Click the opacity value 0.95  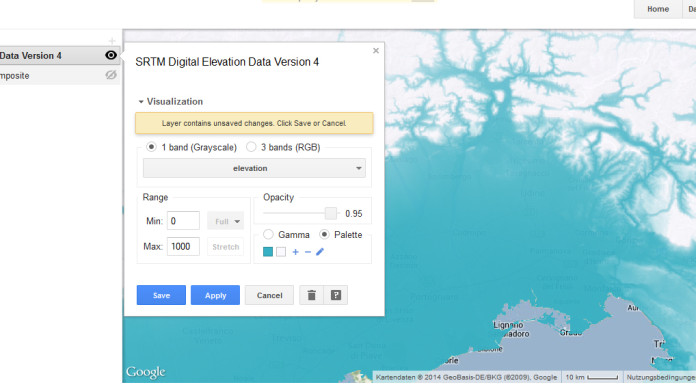[x=354, y=214]
